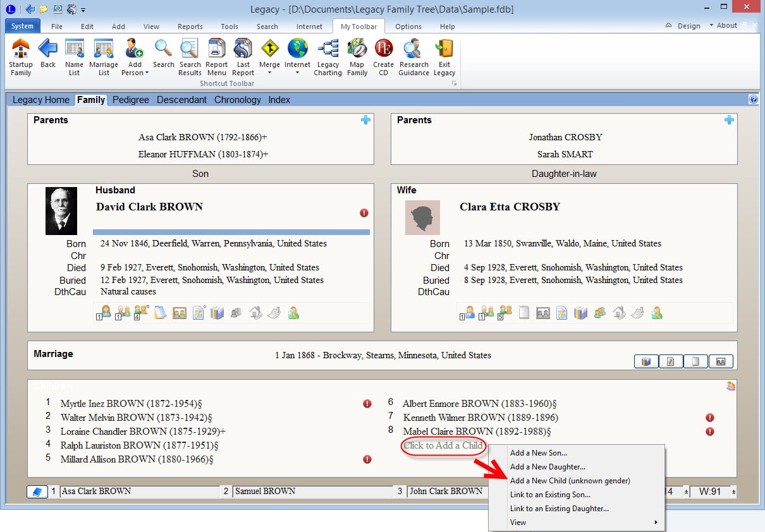The image size is (765, 532).
Task: Open marriage pictures button
Action: point(721,361)
